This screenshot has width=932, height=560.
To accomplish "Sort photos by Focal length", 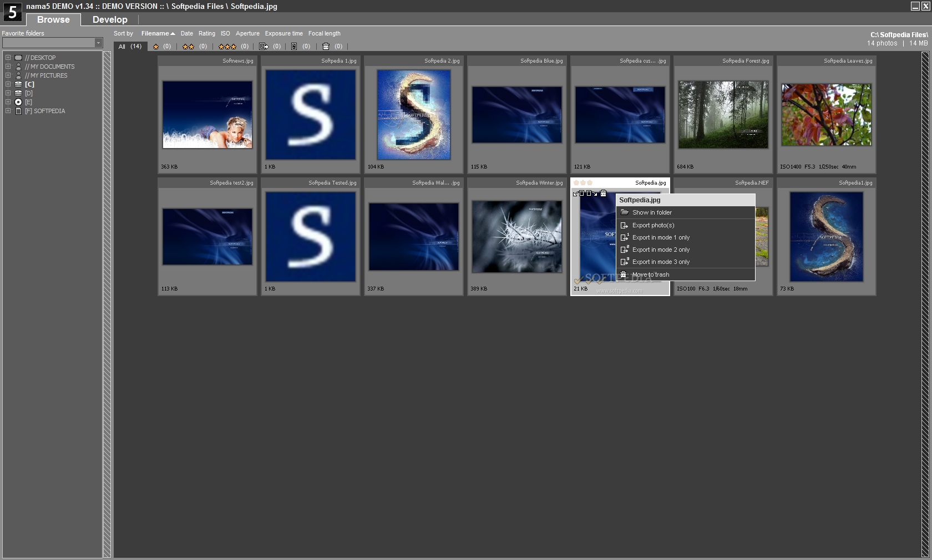I will click(x=324, y=33).
